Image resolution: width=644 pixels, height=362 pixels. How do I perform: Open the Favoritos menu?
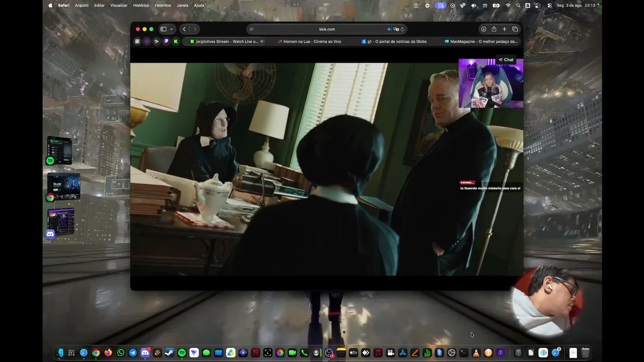coord(163,6)
